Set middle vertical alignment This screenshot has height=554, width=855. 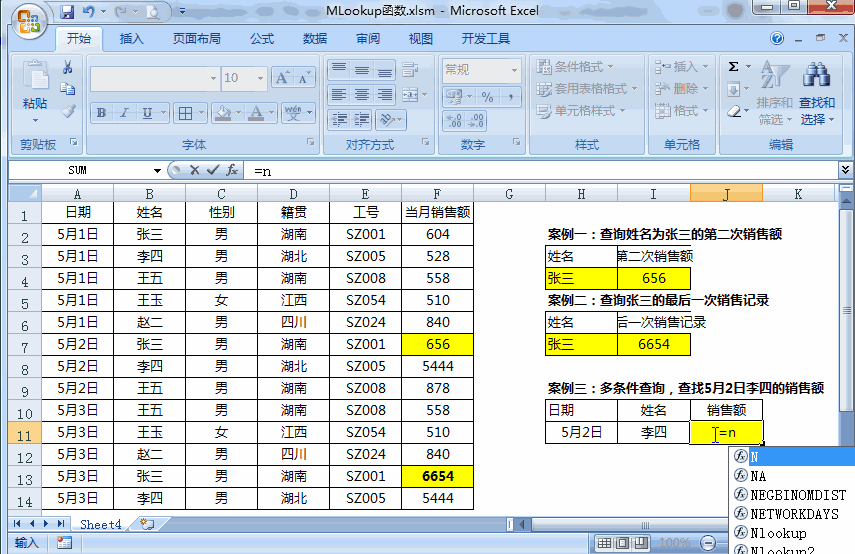pyautogui.click(x=362, y=69)
